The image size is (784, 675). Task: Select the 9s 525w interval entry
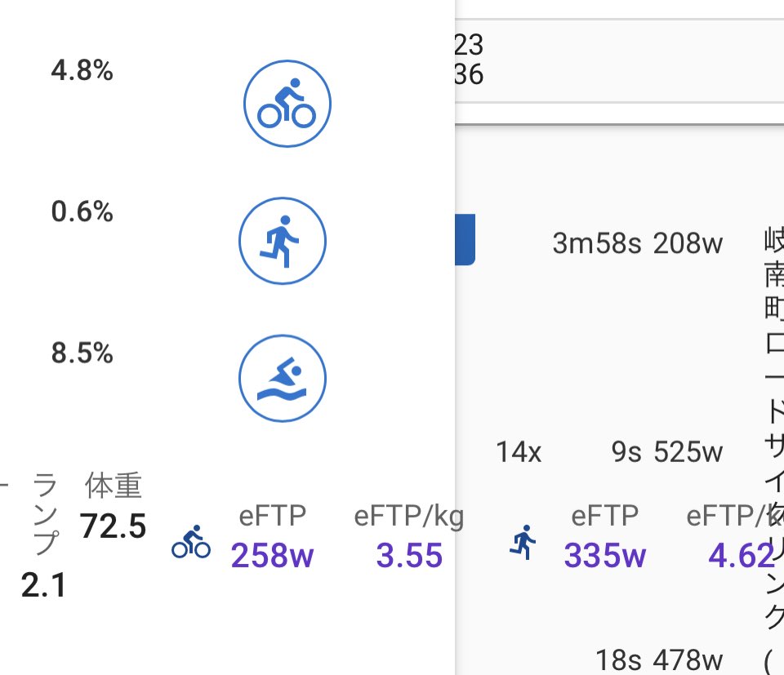click(667, 451)
